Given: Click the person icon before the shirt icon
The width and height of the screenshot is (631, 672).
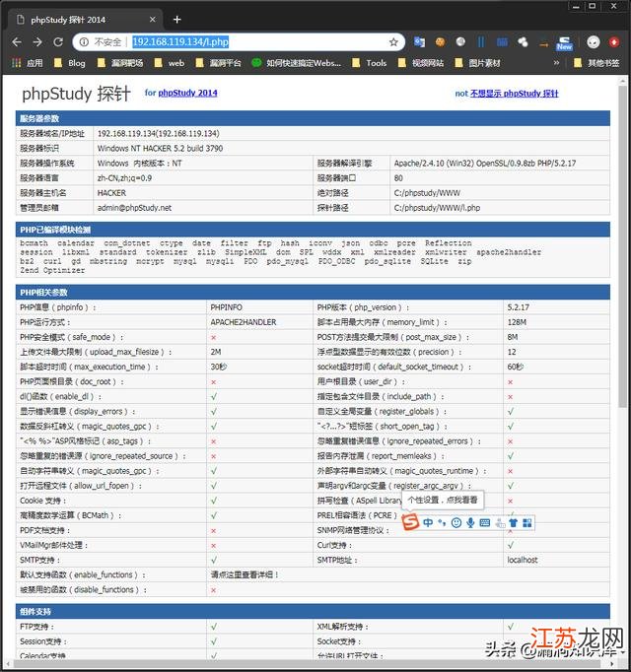Looking at the screenshot, I should point(500,523).
